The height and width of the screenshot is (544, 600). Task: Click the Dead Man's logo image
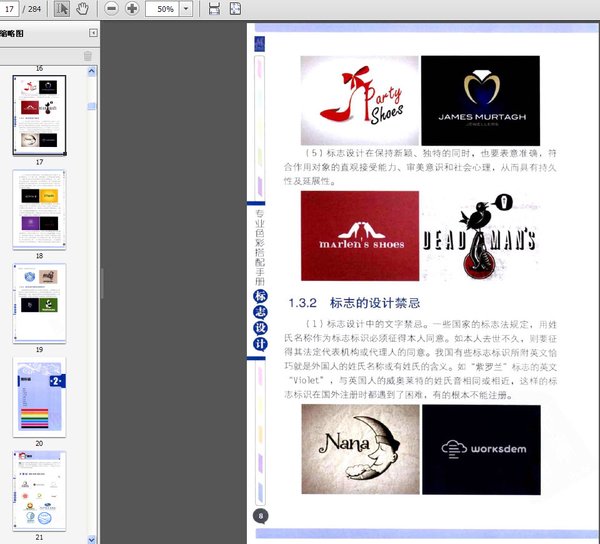(x=480, y=236)
